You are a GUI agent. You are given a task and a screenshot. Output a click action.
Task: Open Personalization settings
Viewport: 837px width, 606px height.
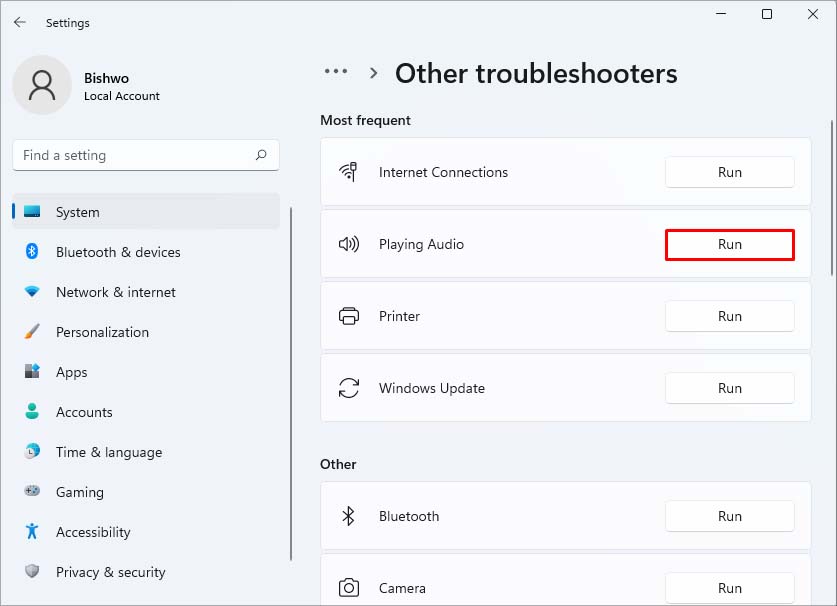click(146, 332)
